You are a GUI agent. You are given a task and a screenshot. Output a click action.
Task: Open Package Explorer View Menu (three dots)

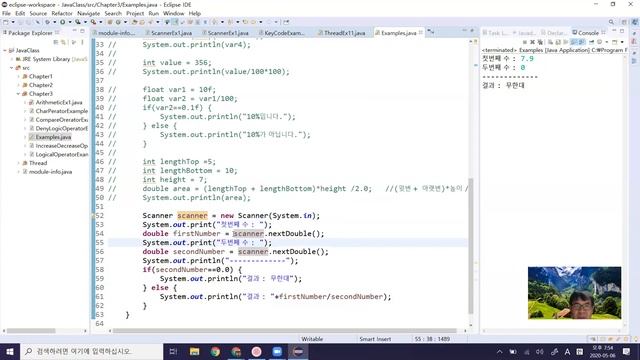(82, 42)
